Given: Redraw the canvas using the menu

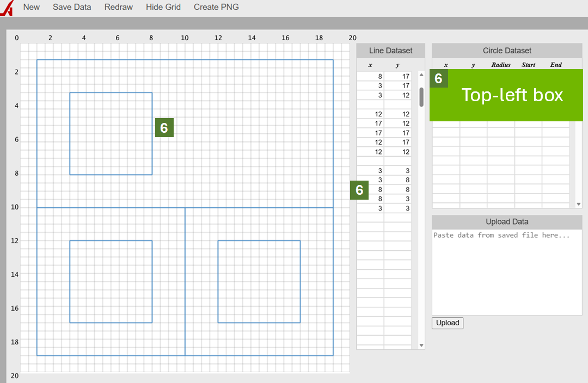Looking at the screenshot, I should [118, 7].
